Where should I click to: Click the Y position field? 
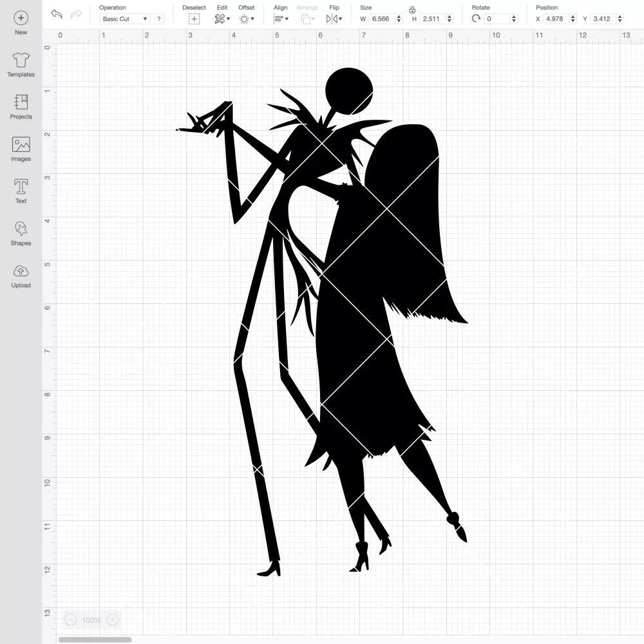click(603, 19)
